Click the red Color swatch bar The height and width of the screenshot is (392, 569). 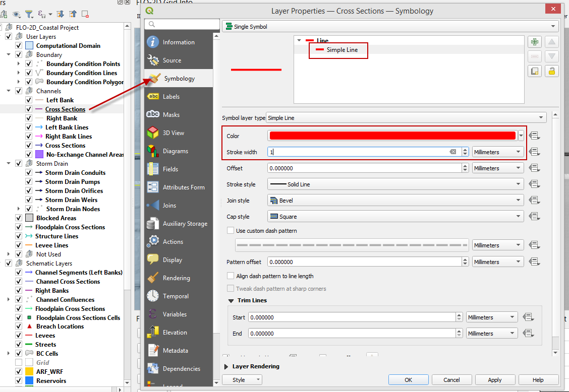click(x=392, y=136)
